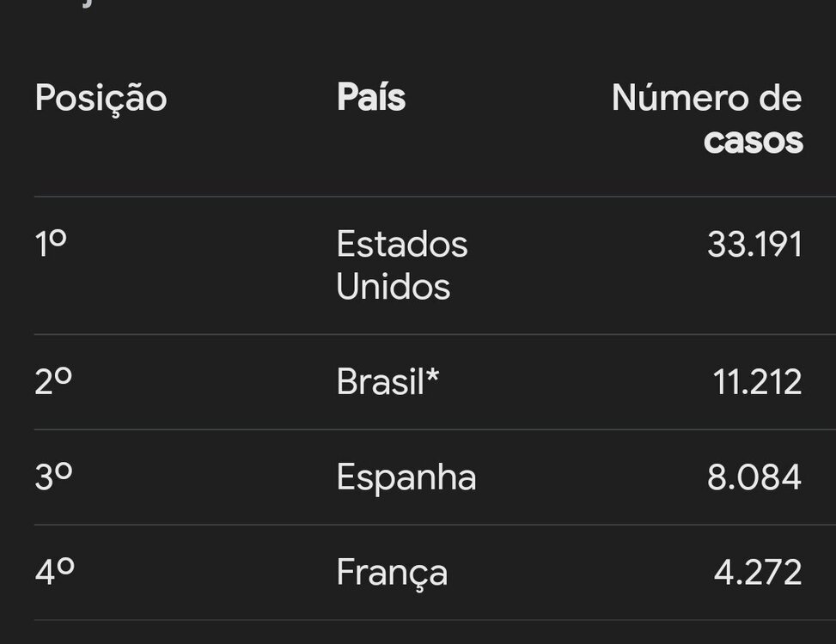Click the Brasil country name

[380, 382]
